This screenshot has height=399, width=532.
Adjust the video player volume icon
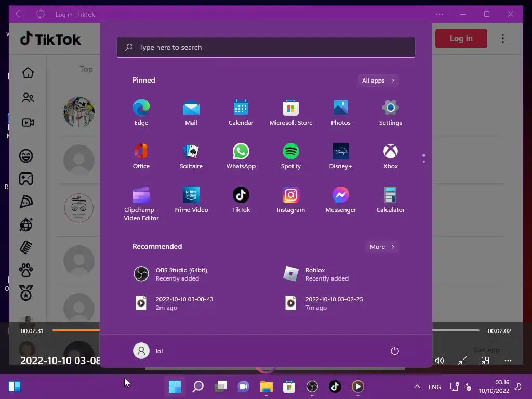440,361
